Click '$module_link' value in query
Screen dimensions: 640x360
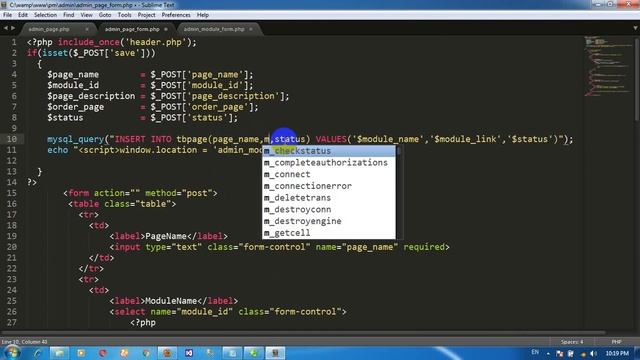coord(466,140)
